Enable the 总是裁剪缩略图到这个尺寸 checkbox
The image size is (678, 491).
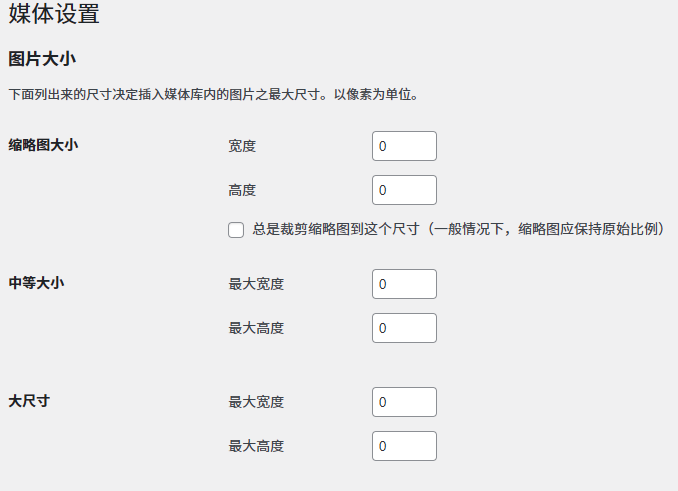click(x=236, y=230)
